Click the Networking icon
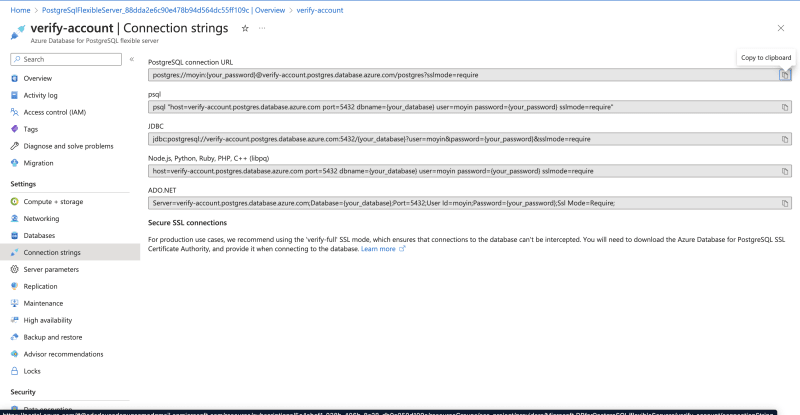Viewport: 800px width, 415px height. coord(14,218)
